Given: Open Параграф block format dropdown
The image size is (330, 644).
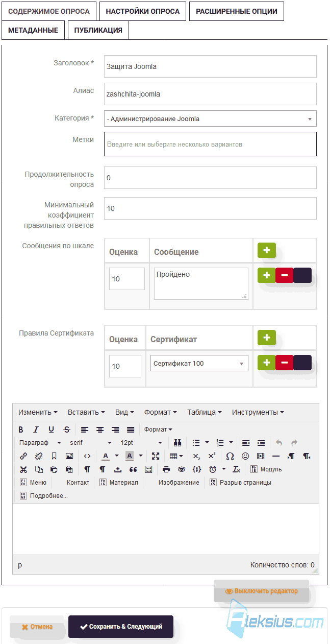Looking at the screenshot, I should (x=40, y=443).
